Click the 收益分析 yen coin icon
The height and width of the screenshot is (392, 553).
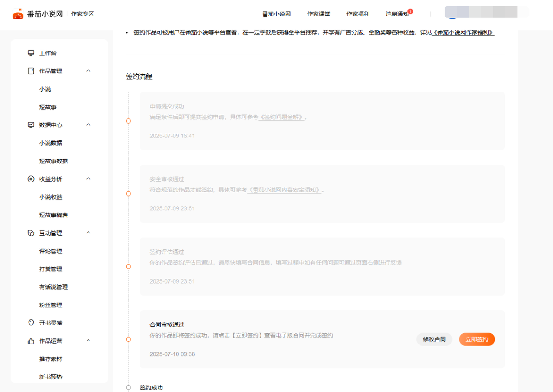(31, 179)
